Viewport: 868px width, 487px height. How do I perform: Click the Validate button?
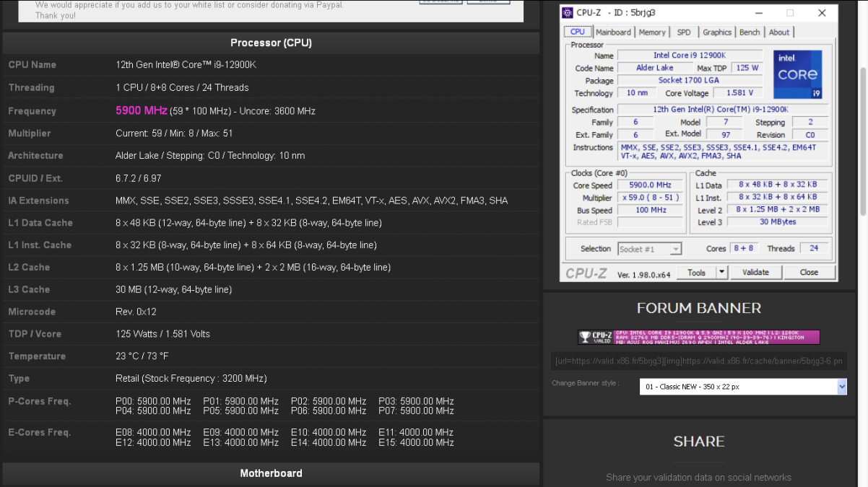point(755,272)
